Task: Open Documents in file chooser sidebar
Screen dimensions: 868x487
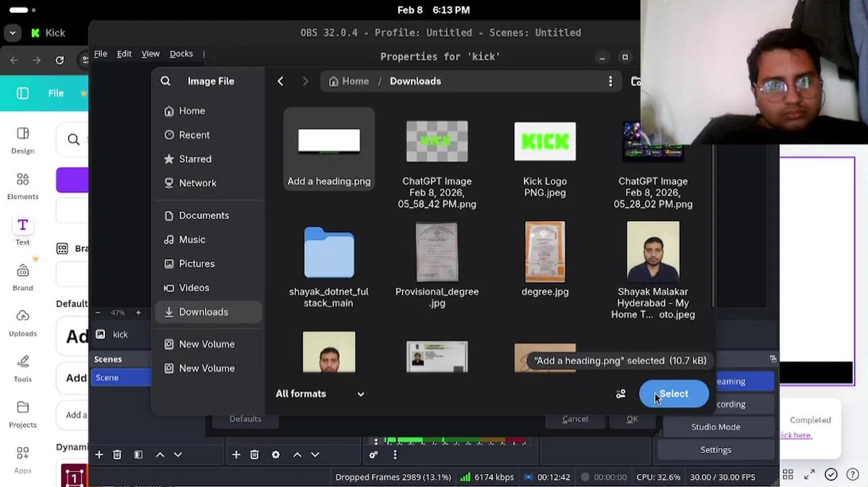Action: [x=208, y=216]
